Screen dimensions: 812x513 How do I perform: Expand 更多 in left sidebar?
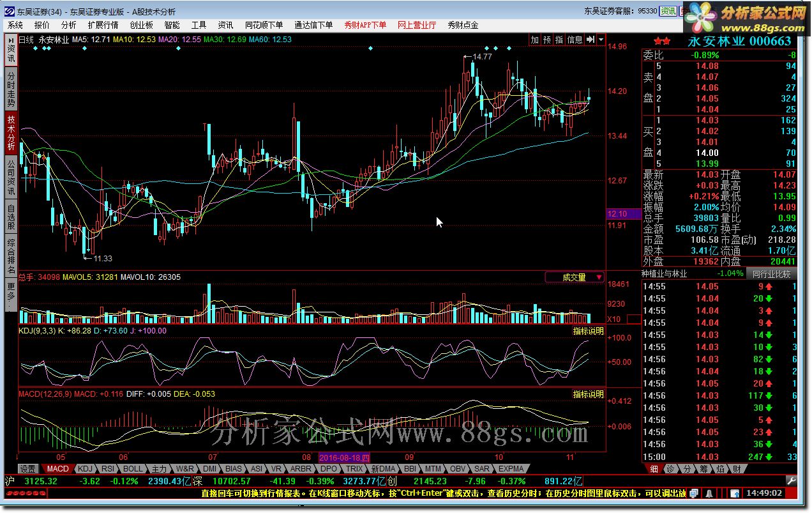(x=11, y=295)
